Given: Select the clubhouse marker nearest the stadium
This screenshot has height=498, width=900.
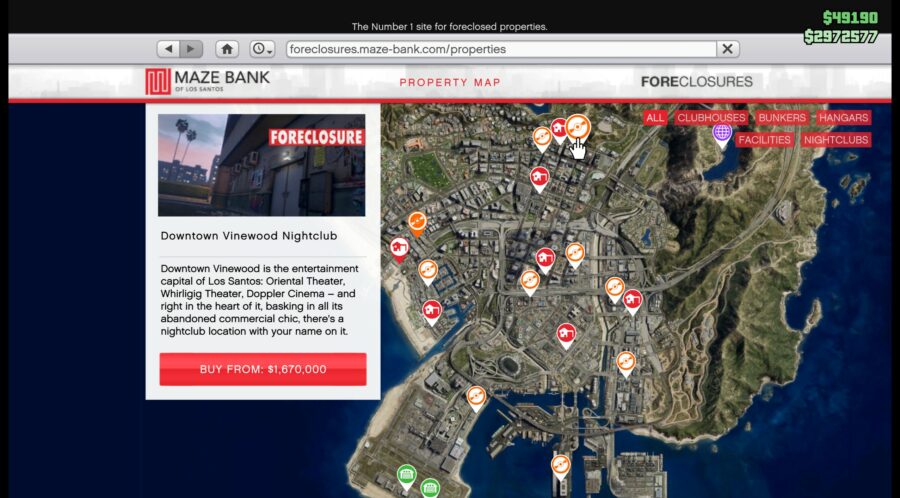Looking at the screenshot, I should click(566, 334).
